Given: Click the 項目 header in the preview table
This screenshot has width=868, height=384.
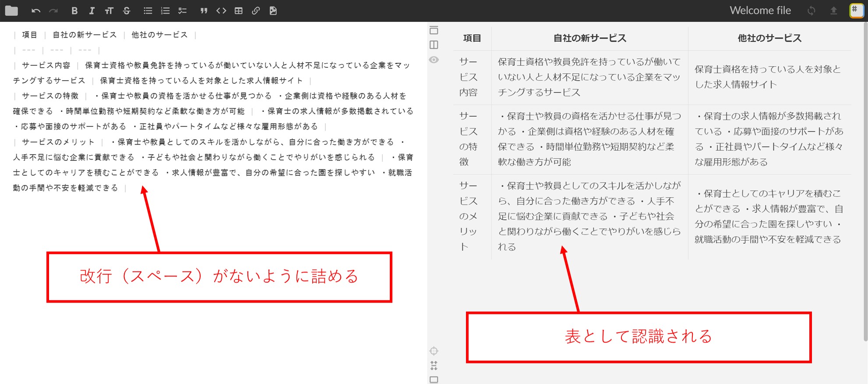Looking at the screenshot, I should 472,38.
